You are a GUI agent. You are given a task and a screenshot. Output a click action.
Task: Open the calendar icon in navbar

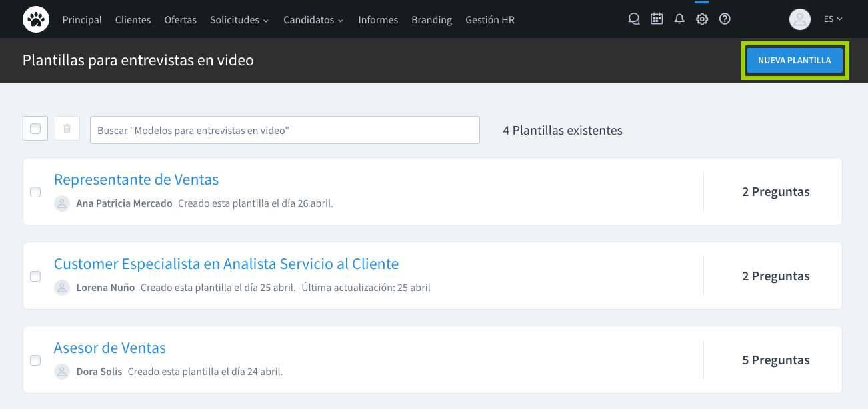point(657,19)
